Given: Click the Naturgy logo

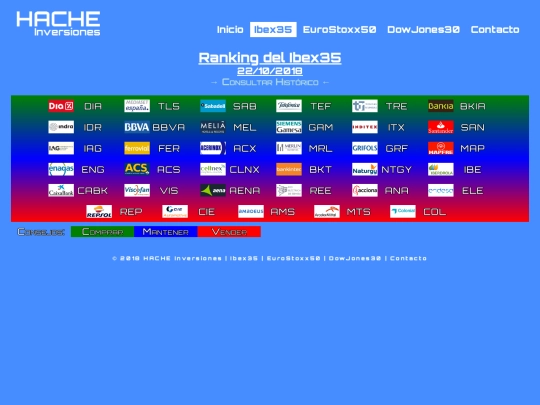Looking at the screenshot, I should click(365, 169).
